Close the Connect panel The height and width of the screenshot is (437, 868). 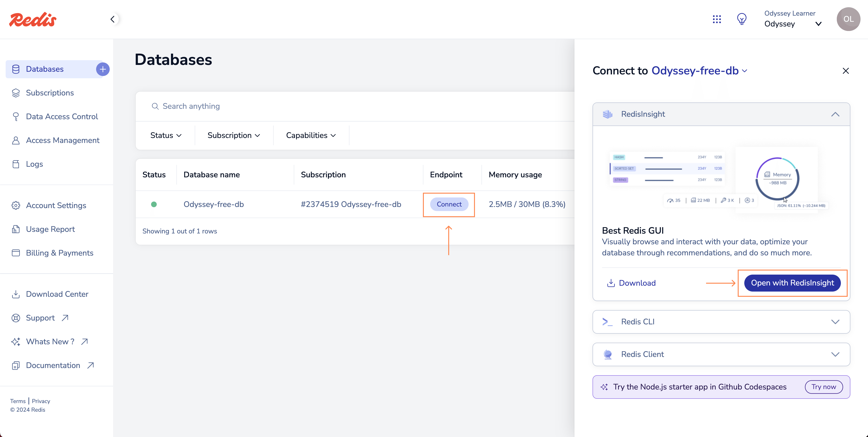point(845,71)
